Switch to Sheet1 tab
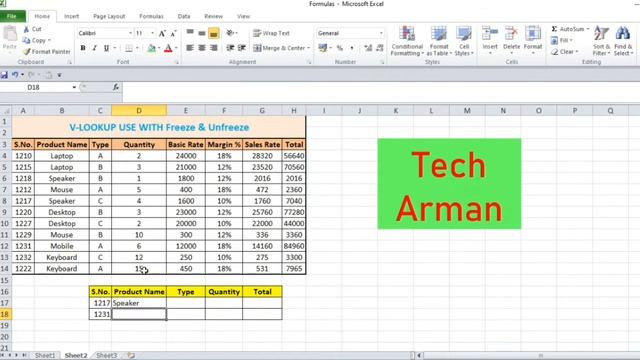Screen dimensions: 640x360 pyautogui.click(x=45, y=356)
